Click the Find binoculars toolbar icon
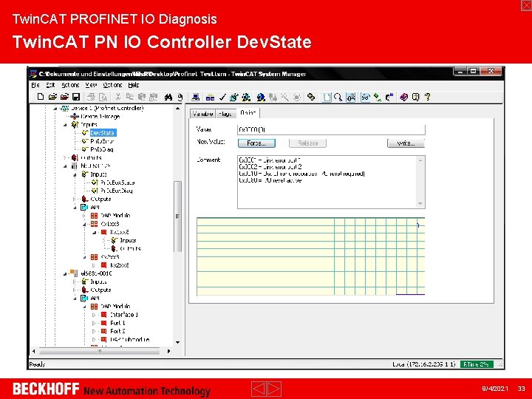 [x=168, y=97]
